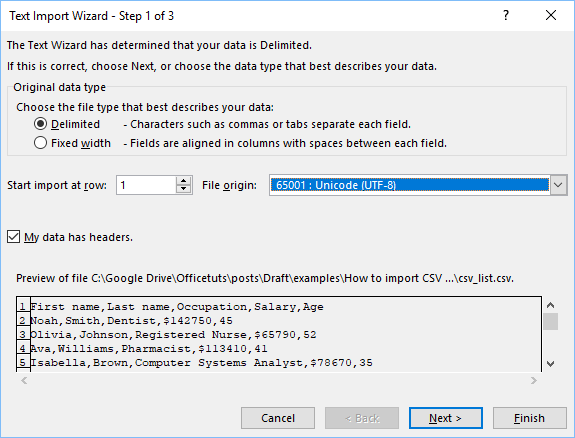Click preview row 3 Olivia Johnson line

173,335
